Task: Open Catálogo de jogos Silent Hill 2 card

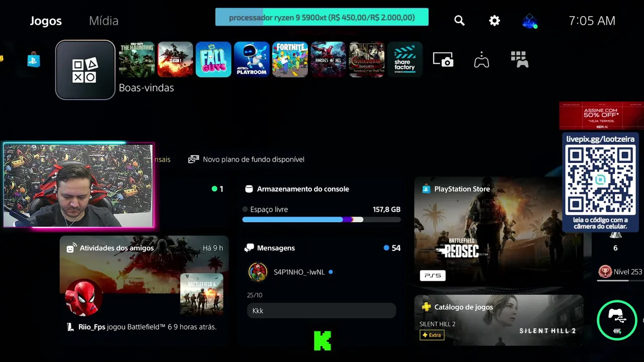Action: [x=499, y=320]
